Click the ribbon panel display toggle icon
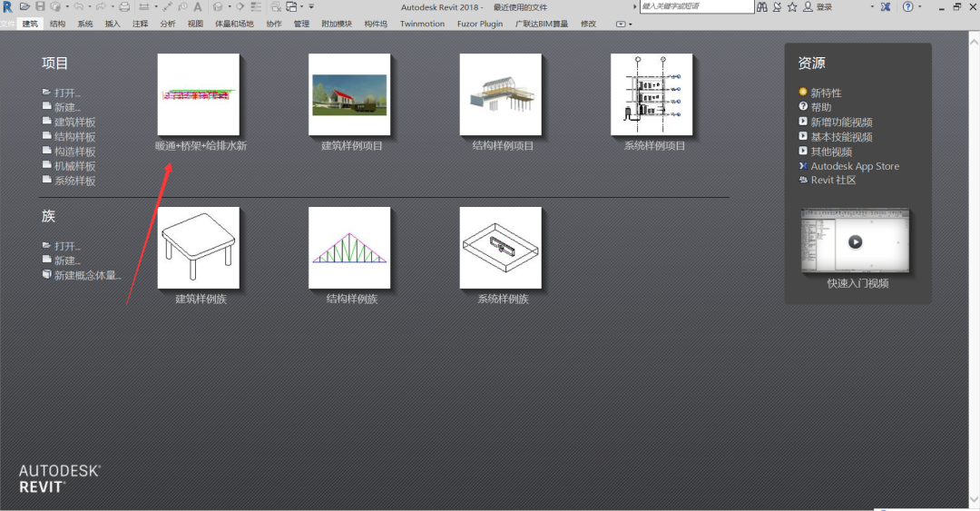This screenshot has width=980, height=511. point(620,24)
